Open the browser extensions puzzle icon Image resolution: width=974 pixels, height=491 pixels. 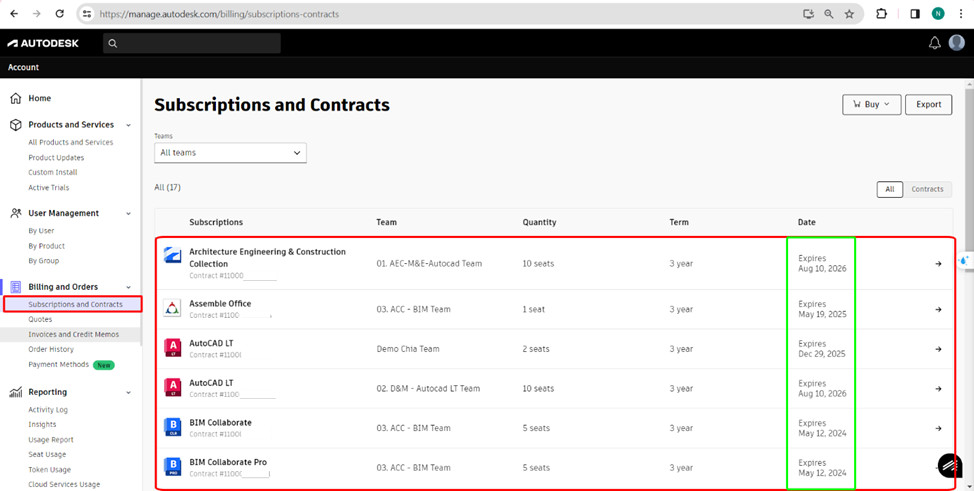[x=881, y=14]
